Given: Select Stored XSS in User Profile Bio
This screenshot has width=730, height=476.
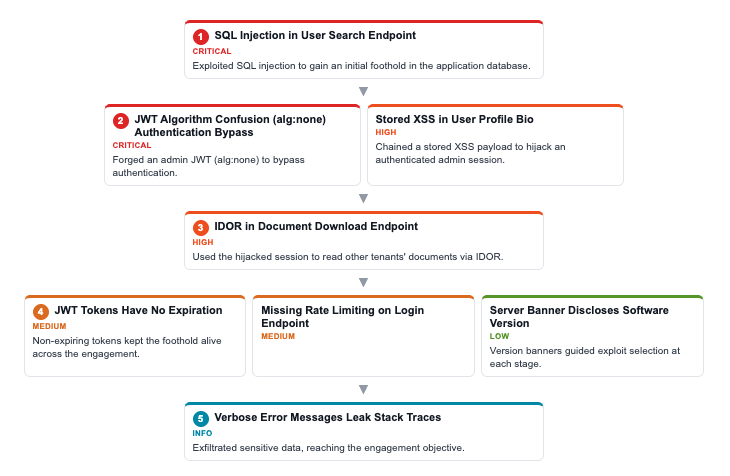Looking at the screenshot, I should (454, 119).
